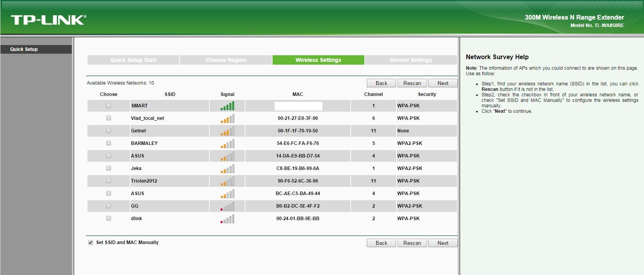Click SSID name Vlad_local_net
Image resolution: width=644 pixels, height=275 pixels.
click(147, 118)
